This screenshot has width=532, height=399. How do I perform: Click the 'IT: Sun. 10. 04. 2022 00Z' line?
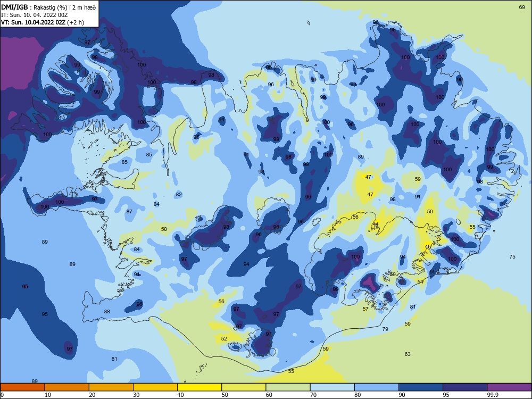pyautogui.click(x=35, y=15)
